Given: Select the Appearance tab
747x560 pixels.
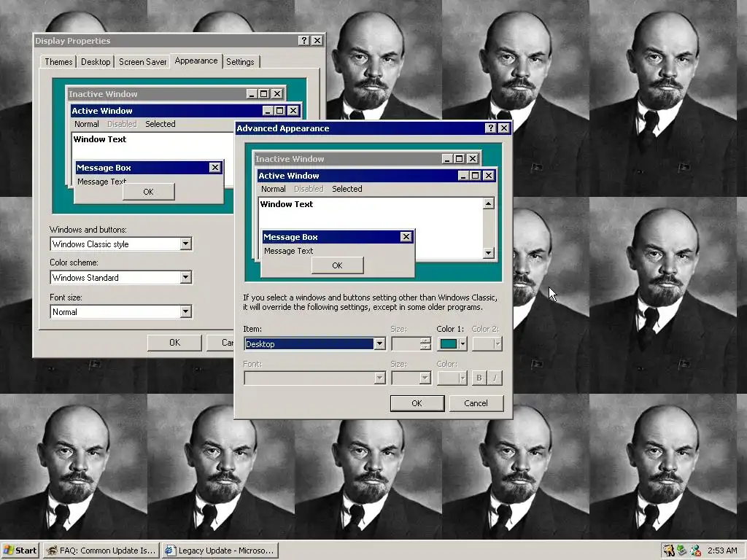Looking at the screenshot, I should tap(196, 61).
